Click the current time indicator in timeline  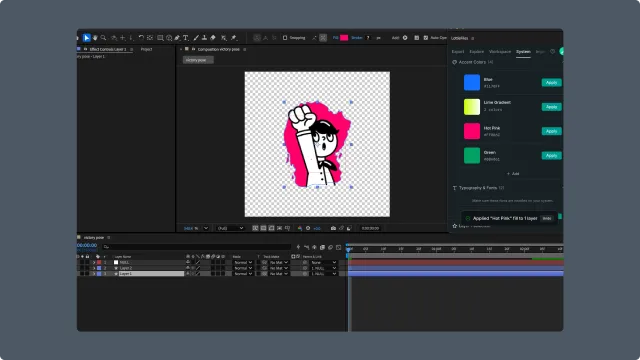click(x=348, y=249)
